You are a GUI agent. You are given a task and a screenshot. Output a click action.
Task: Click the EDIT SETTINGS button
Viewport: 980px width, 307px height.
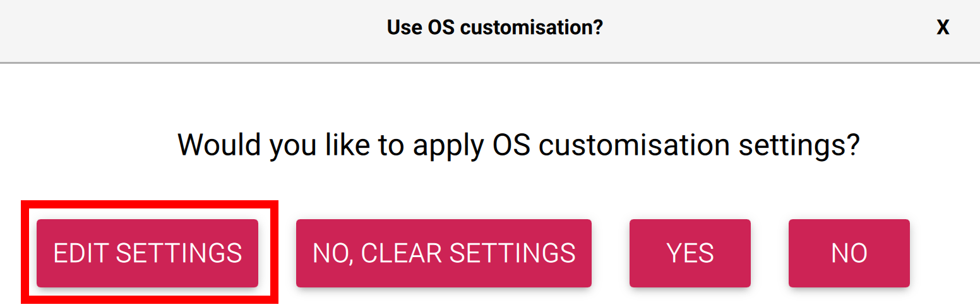pos(147,253)
